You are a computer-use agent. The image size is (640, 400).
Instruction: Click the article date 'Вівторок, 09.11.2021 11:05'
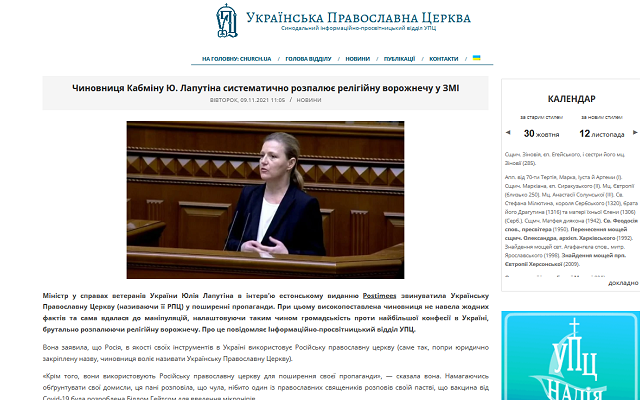click(247, 100)
